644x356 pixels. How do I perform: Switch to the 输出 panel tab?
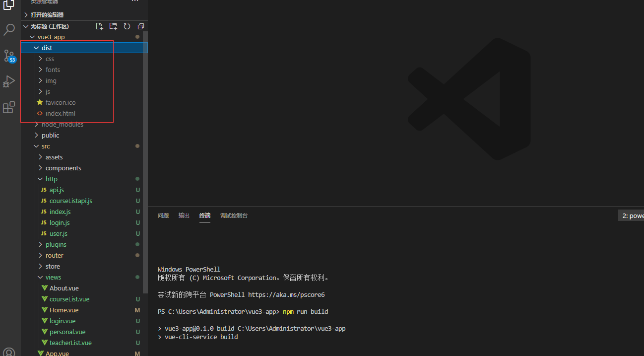click(184, 215)
